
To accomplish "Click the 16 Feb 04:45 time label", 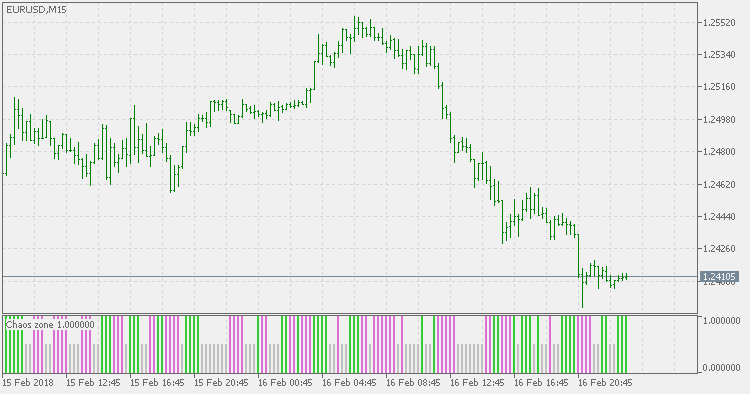I will coord(350,383).
